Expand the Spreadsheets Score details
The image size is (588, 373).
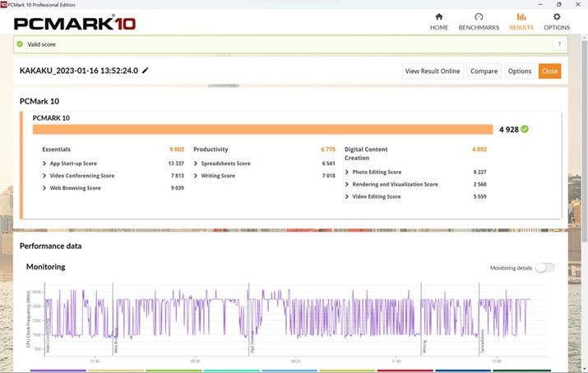tap(195, 163)
